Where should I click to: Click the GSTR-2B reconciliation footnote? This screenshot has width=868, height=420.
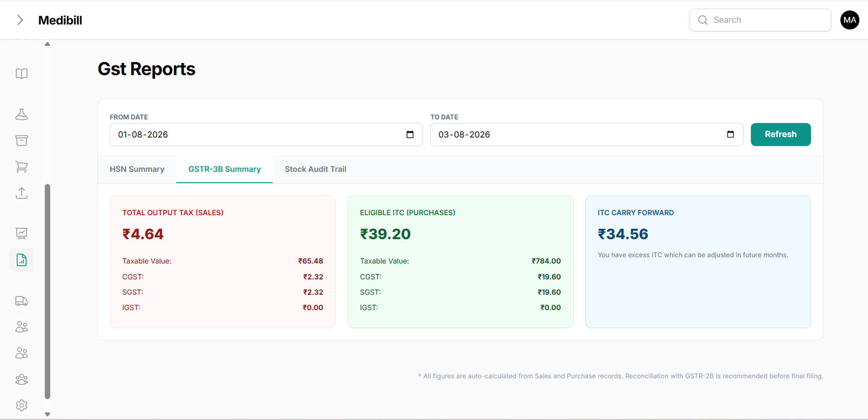pos(621,376)
